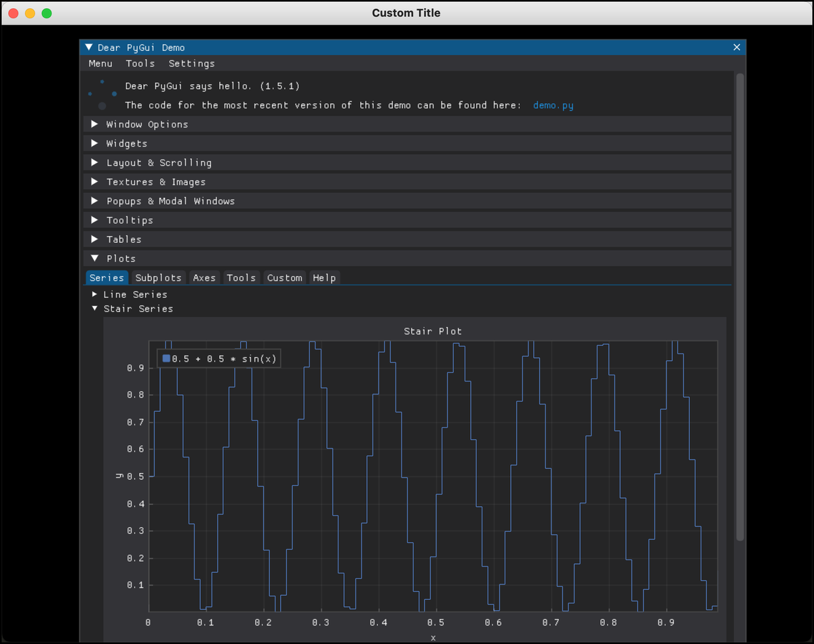Open the Custom tab

click(284, 278)
